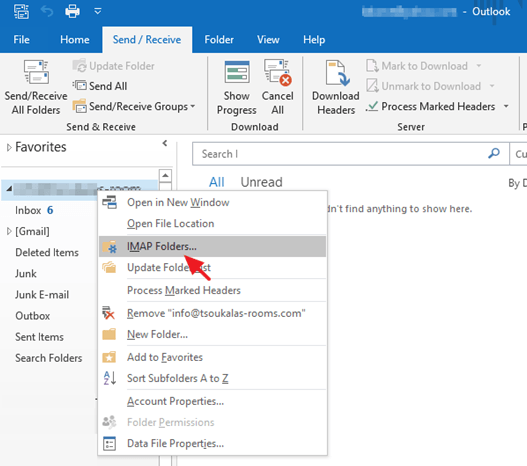This screenshot has width=527, height=466.
Task: Open the Inbox folder
Action: coord(28,210)
